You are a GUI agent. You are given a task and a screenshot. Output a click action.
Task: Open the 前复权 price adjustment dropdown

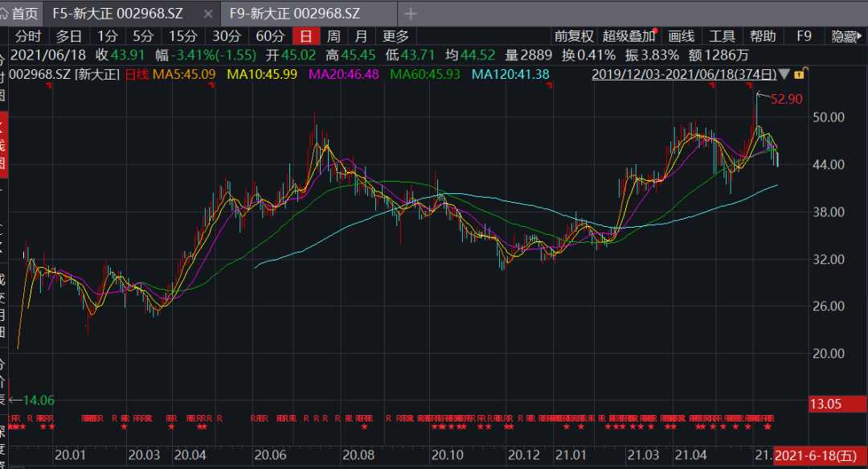574,36
